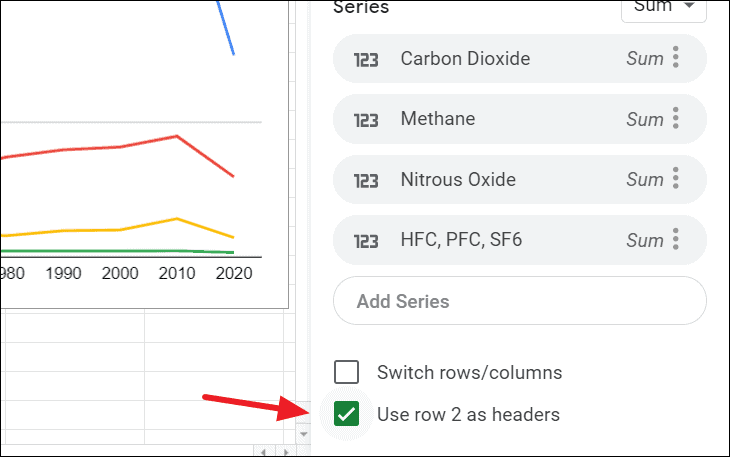This screenshot has width=730, height=457.
Task: Click the Add Series field
Action: [x=520, y=301]
